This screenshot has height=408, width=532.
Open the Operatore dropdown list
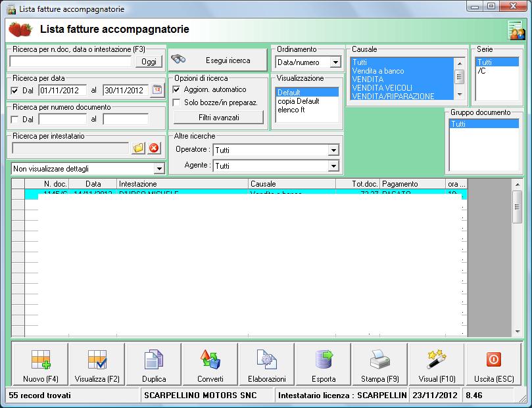(x=333, y=150)
